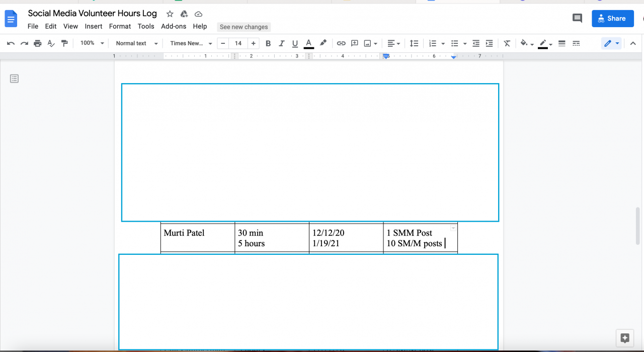Viewport: 644px width, 352px height.
Task: Open the text alignment dropdown
Action: (394, 43)
